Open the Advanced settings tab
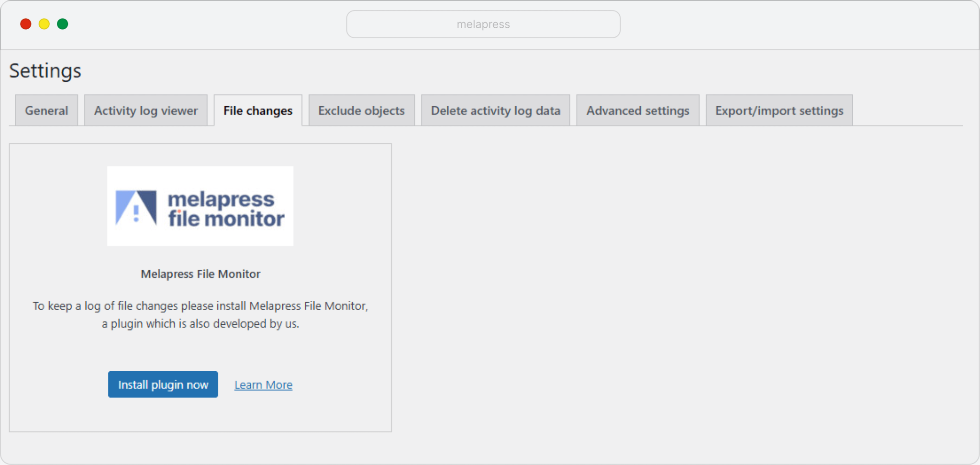This screenshot has width=980, height=465. 638,111
